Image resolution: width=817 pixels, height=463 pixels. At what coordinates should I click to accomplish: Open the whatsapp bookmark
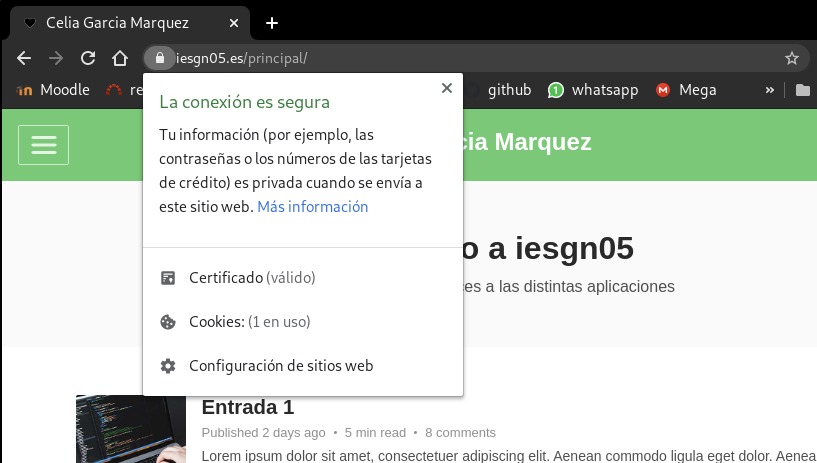[x=593, y=90]
